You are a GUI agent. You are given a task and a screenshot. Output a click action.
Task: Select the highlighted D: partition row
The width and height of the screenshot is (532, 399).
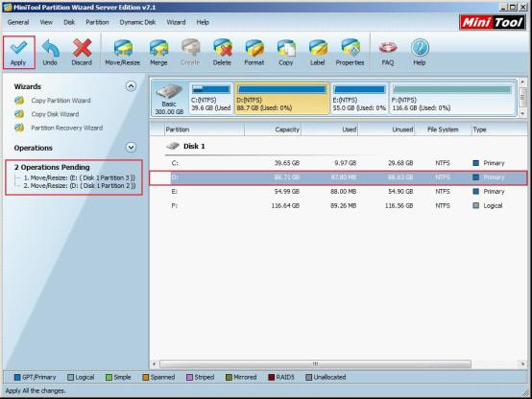coord(338,177)
